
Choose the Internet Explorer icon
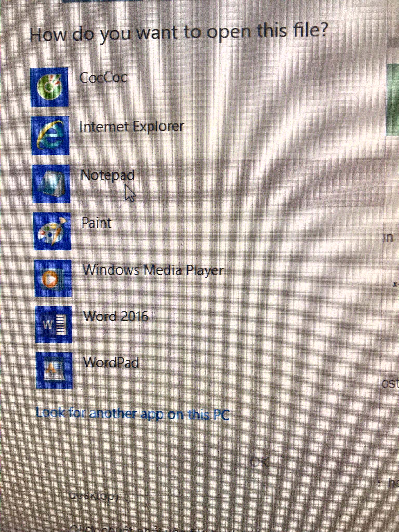click(50, 136)
